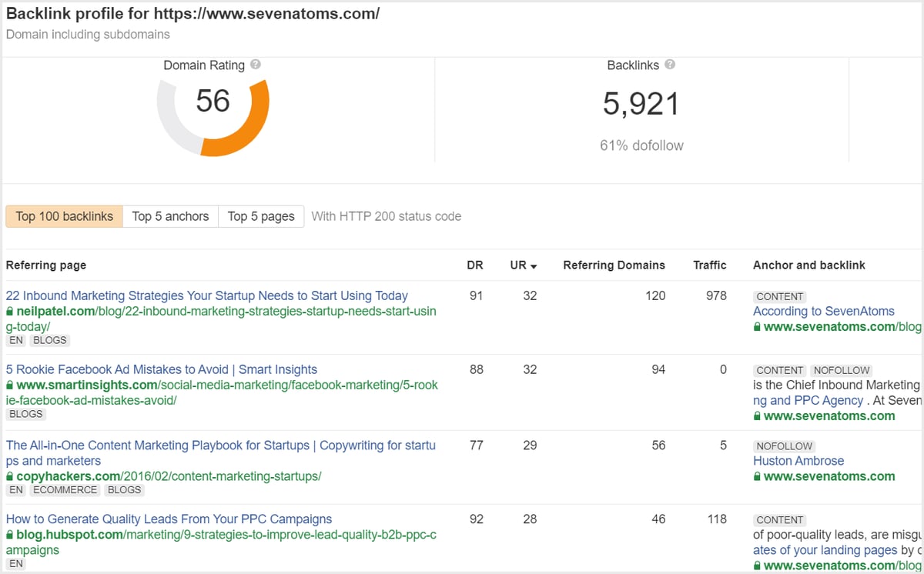
Task: Click the CONTENT badge in the first row
Action: [779, 295]
